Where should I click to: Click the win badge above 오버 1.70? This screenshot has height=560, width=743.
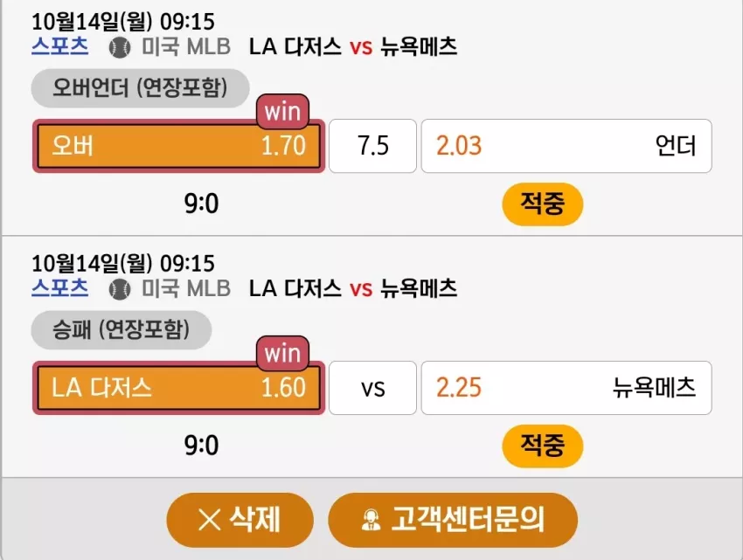click(x=283, y=112)
